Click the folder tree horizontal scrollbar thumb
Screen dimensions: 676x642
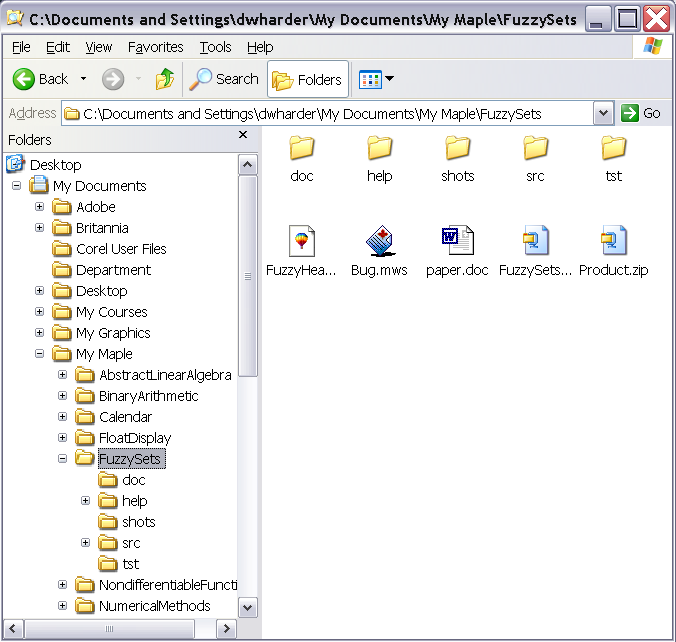[x=109, y=628]
